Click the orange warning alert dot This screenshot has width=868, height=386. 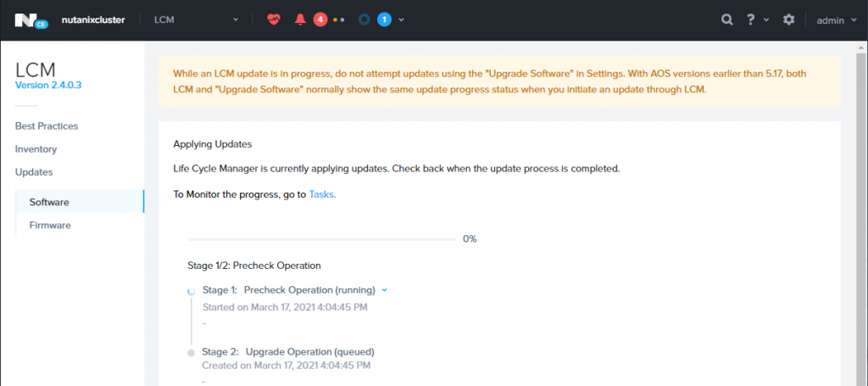click(x=335, y=20)
